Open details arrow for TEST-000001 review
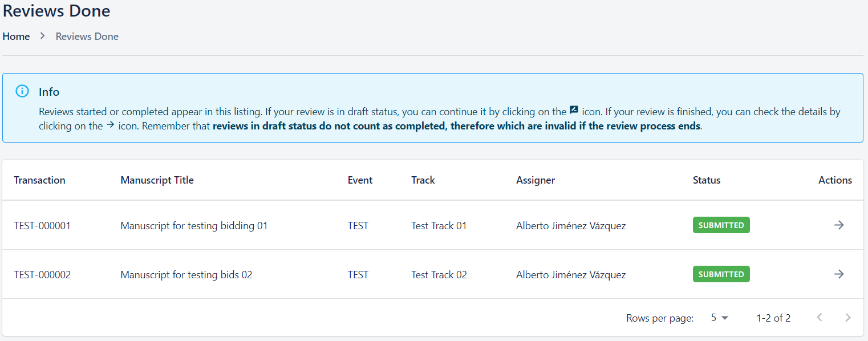The width and height of the screenshot is (868, 341). tap(838, 225)
